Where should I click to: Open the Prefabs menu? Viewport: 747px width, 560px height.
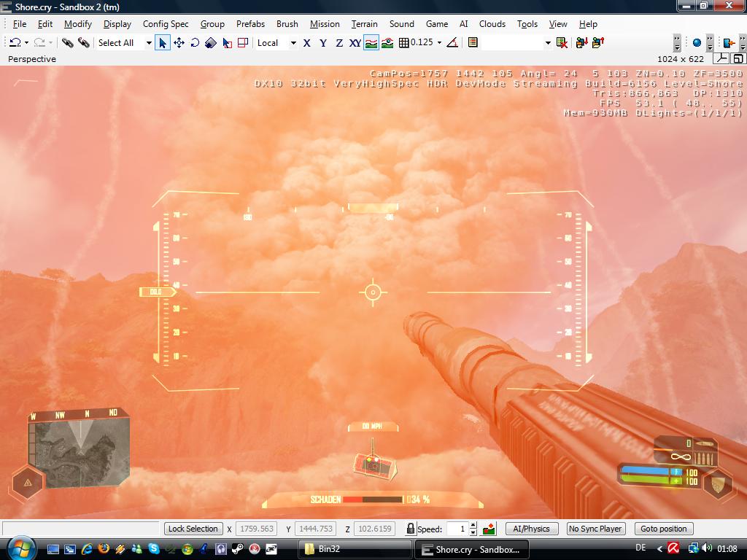coord(250,24)
